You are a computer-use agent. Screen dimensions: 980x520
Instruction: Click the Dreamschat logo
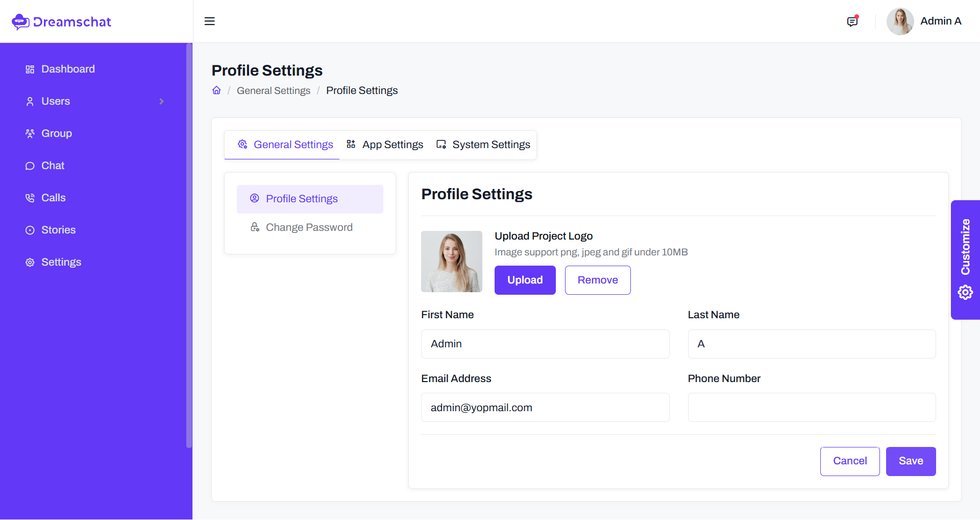coord(61,21)
